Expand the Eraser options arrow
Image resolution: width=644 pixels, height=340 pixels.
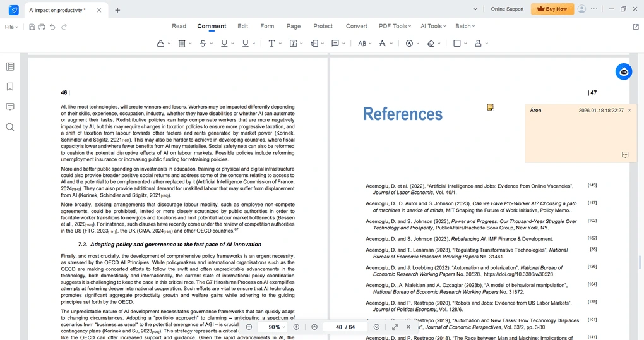pyautogui.click(x=439, y=44)
